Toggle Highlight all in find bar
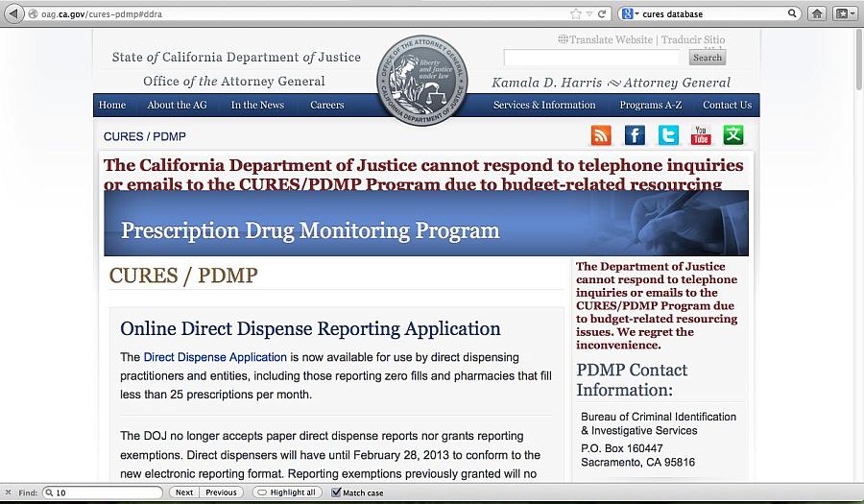This screenshot has width=864, height=504. pyautogui.click(x=286, y=492)
